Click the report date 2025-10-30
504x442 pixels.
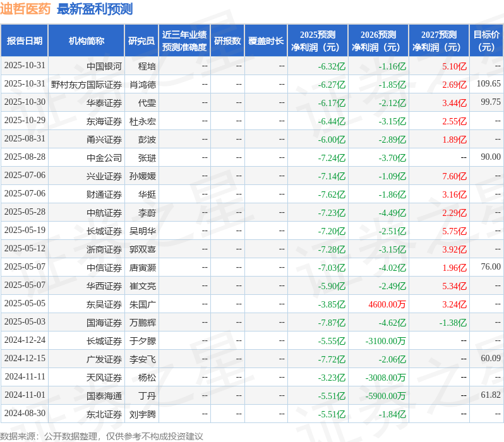pyautogui.click(x=25, y=102)
